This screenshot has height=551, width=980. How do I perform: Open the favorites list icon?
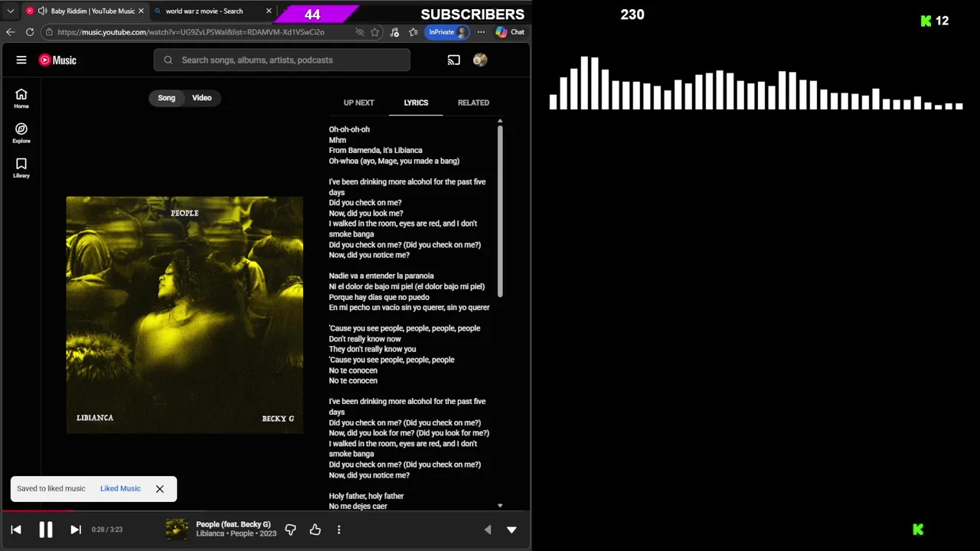pyautogui.click(x=413, y=32)
